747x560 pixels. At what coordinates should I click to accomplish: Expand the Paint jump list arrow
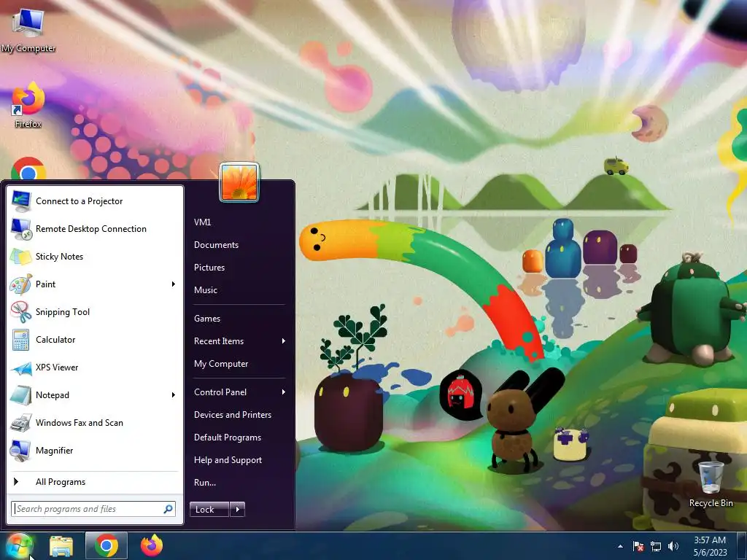pyautogui.click(x=174, y=284)
